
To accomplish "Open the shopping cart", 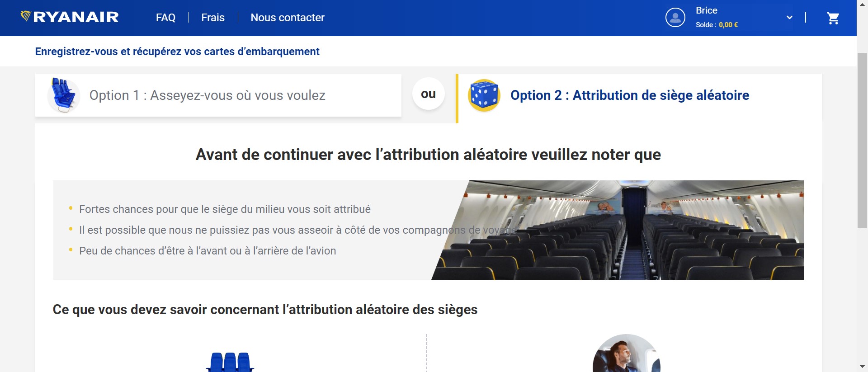I will [x=833, y=18].
